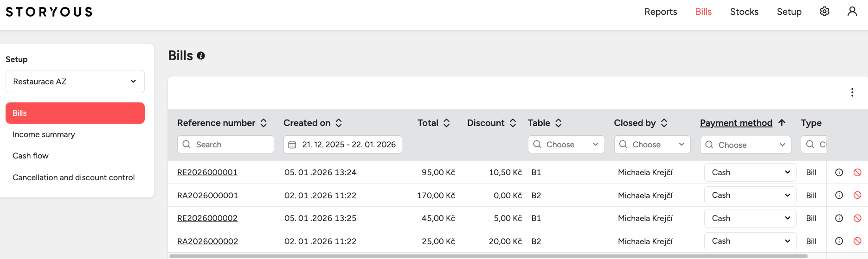The width and height of the screenshot is (868, 259).
Task: Click the 25,00 Kč total cell
Action: [x=438, y=241]
